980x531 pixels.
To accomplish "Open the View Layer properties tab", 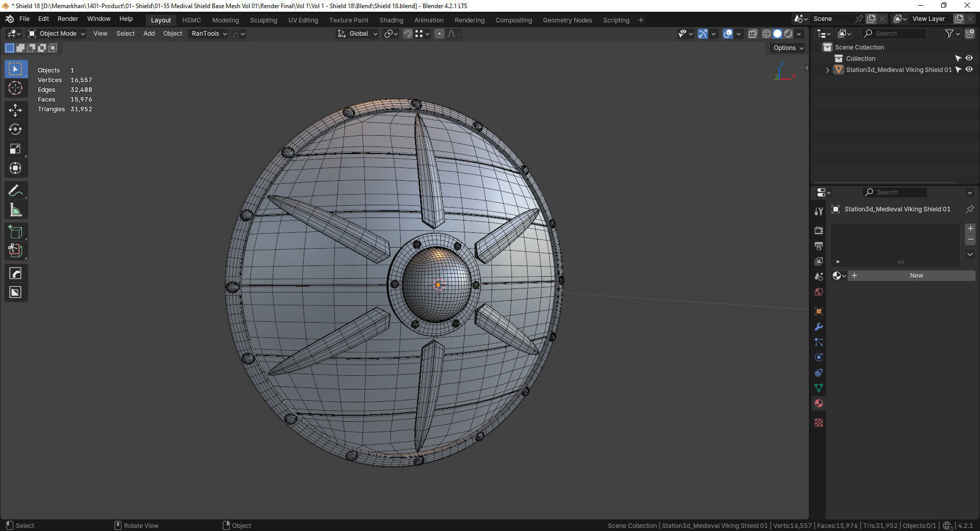I will (x=819, y=261).
